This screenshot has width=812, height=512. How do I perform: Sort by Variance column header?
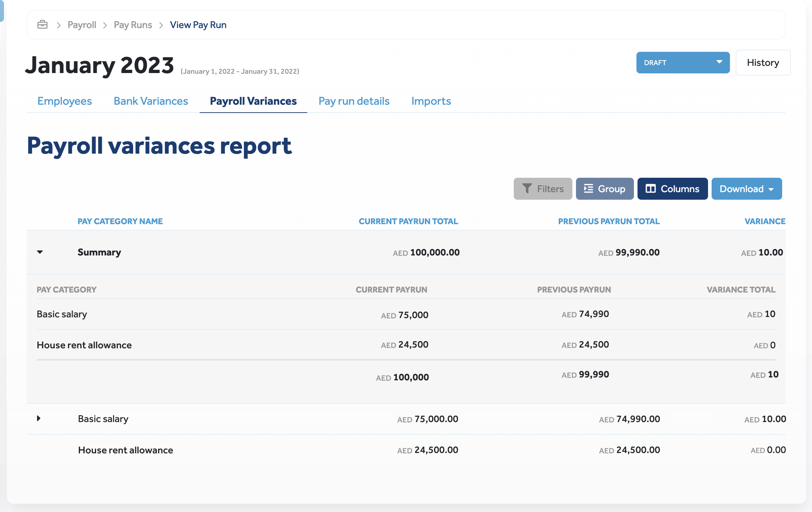[x=765, y=221]
